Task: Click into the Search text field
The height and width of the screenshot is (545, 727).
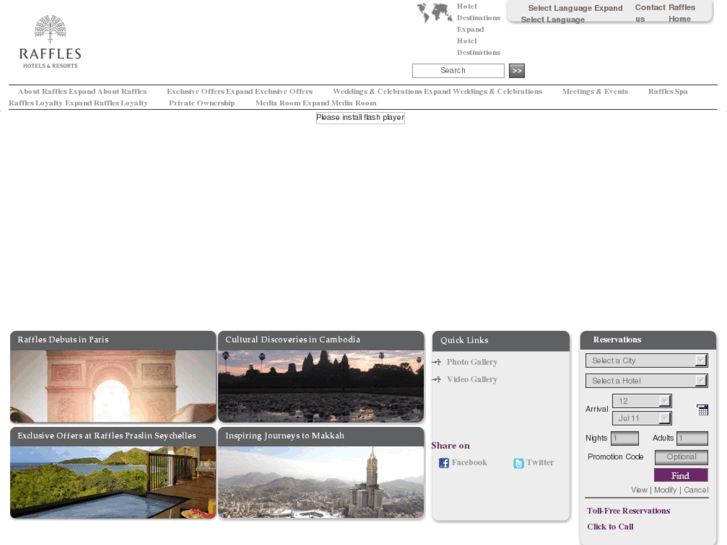Action: click(458, 71)
